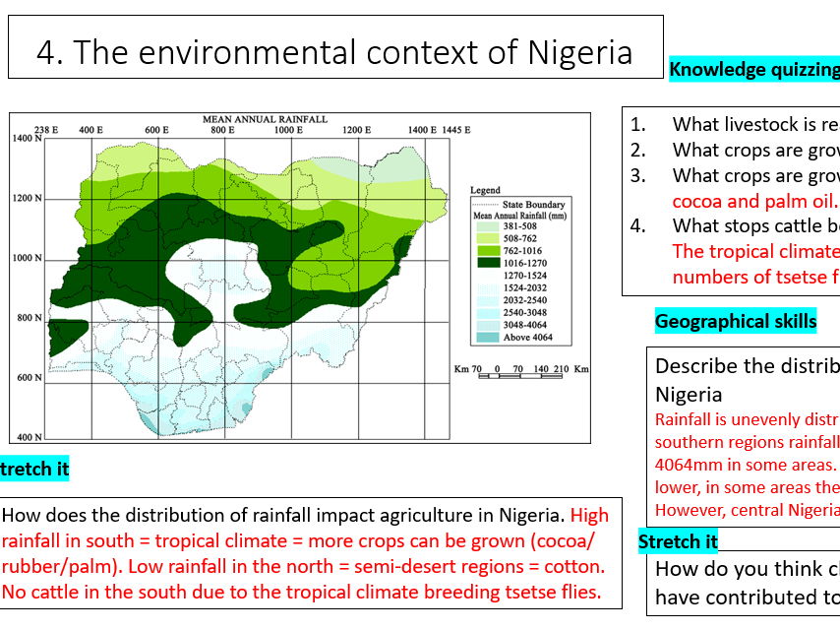This screenshot has width=840, height=630.
Task: Select the 2540-3048 mm legend swatch
Action: 487,313
